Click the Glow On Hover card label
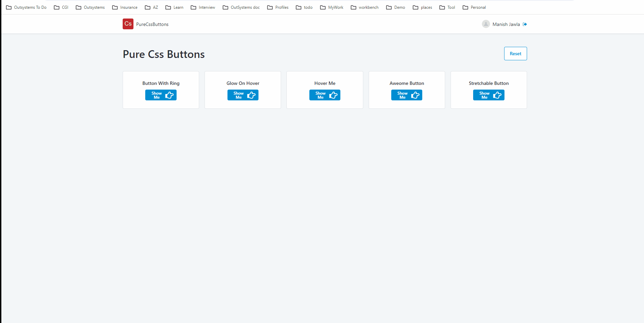This screenshot has height=323, width=644. [243, 83]
